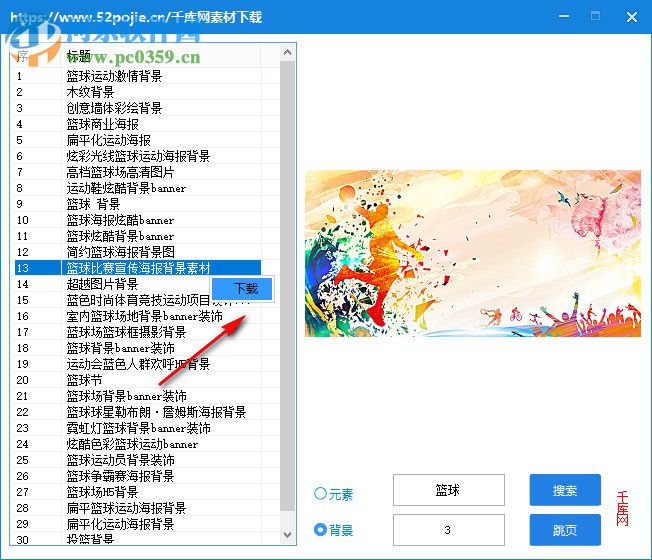Viewport: 652px width, 560px height.
Task: Select row 篮球场篮球框摄影背景
Action: click(138, 332)
